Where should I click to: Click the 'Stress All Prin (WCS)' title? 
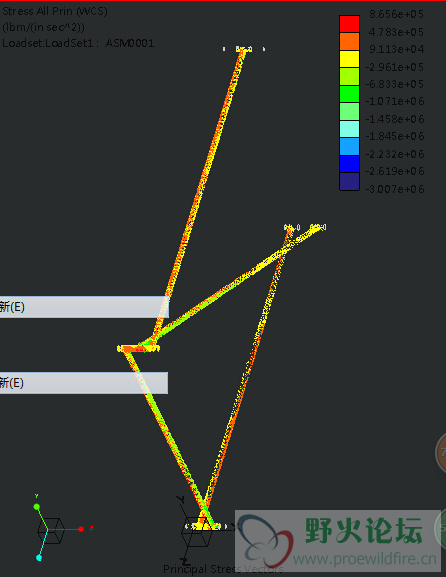pyautogui.click(x=55, y=11)
